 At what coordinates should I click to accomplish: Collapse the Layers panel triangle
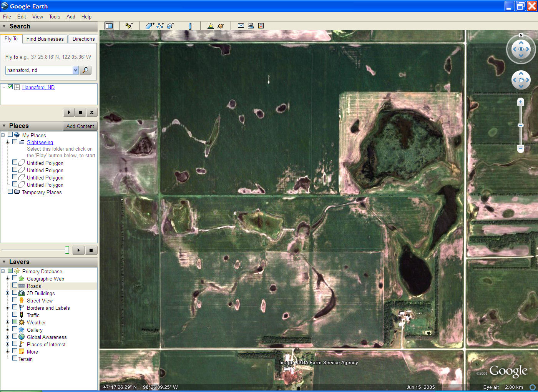click(4, 262)
